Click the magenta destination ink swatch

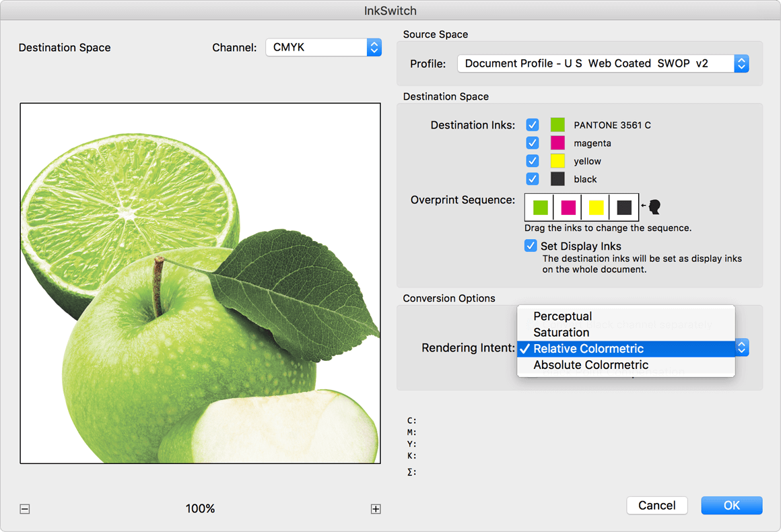pyautogui.click(x=557, y=143)
